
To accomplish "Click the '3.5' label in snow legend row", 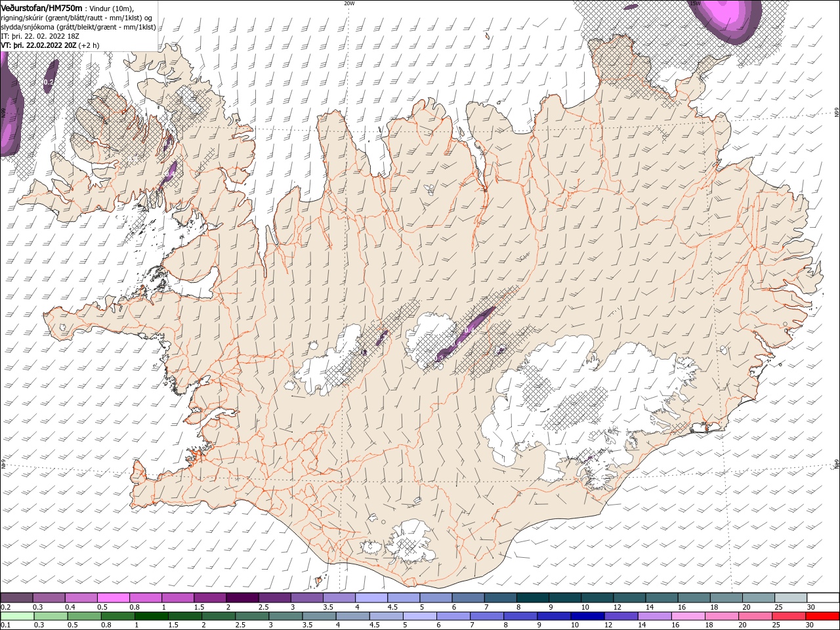I will click(x=328, y=607).
